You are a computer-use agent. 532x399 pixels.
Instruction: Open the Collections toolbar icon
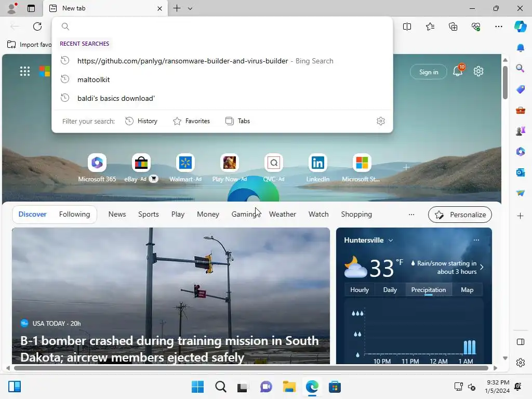[453, 26]
